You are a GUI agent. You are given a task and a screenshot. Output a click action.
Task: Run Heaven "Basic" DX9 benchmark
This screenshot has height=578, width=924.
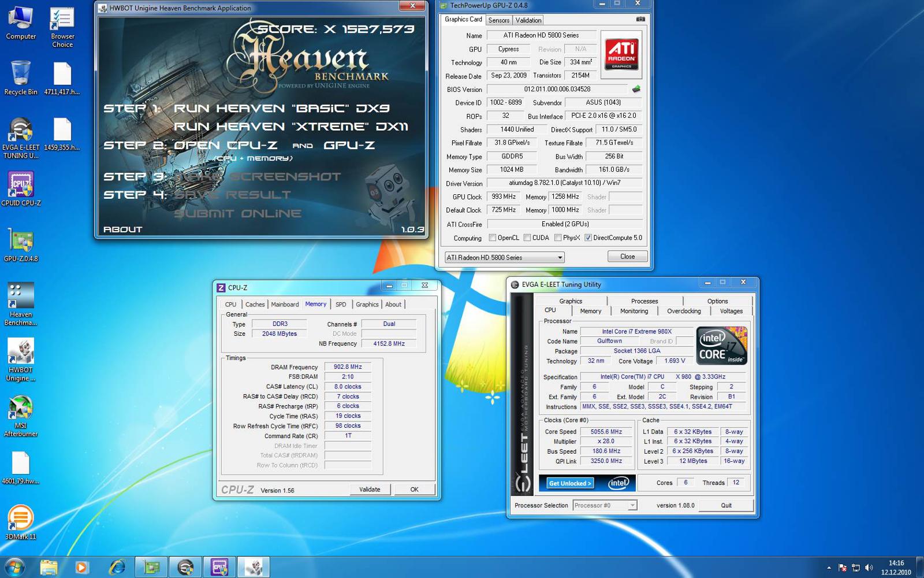(x=282, y=108)
